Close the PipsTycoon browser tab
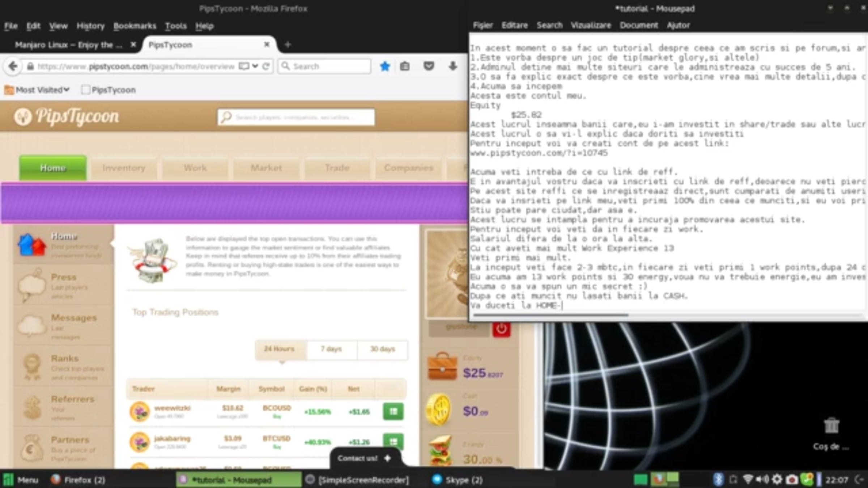 (267, 44)
